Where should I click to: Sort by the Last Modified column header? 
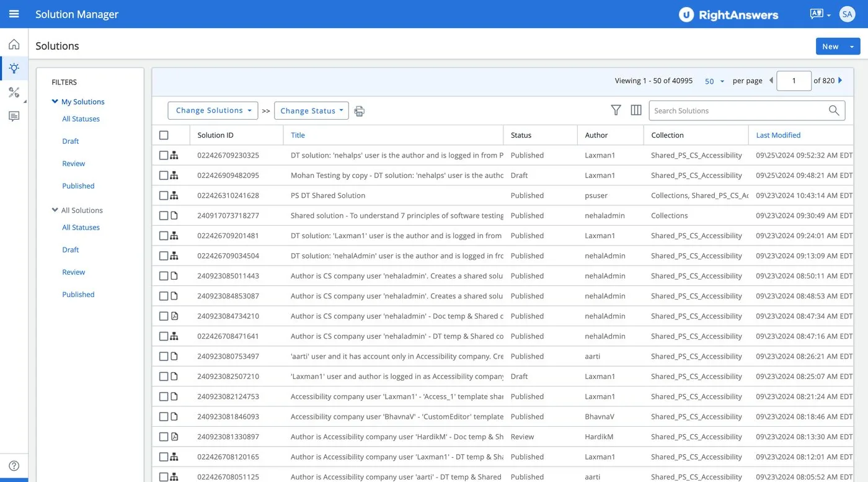(778, 135)
